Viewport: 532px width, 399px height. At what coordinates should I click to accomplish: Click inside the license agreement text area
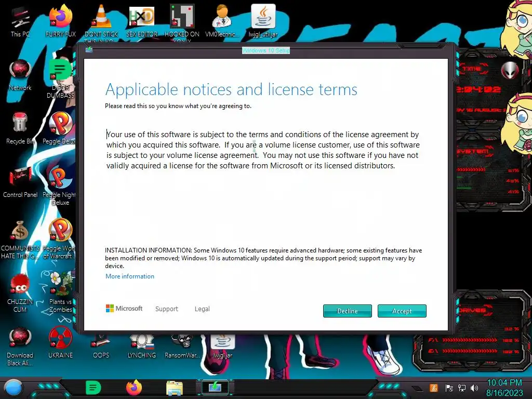click(263, 150)
